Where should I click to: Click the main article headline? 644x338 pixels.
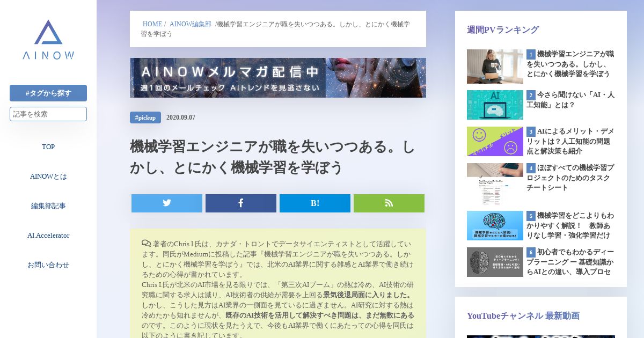point(273,157)
